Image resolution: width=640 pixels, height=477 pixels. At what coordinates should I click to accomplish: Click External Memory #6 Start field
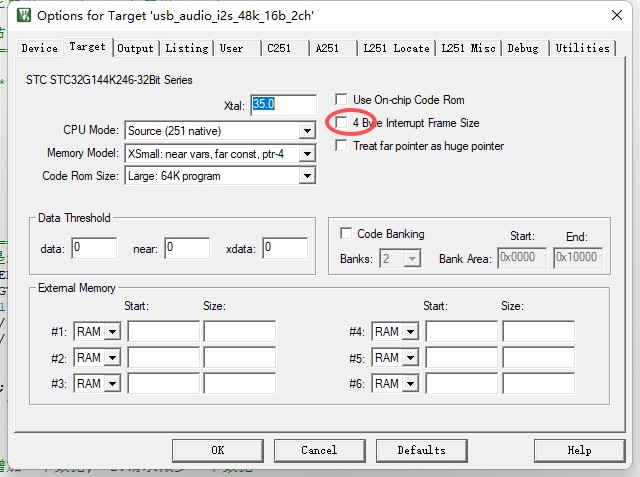coord(462,384)
